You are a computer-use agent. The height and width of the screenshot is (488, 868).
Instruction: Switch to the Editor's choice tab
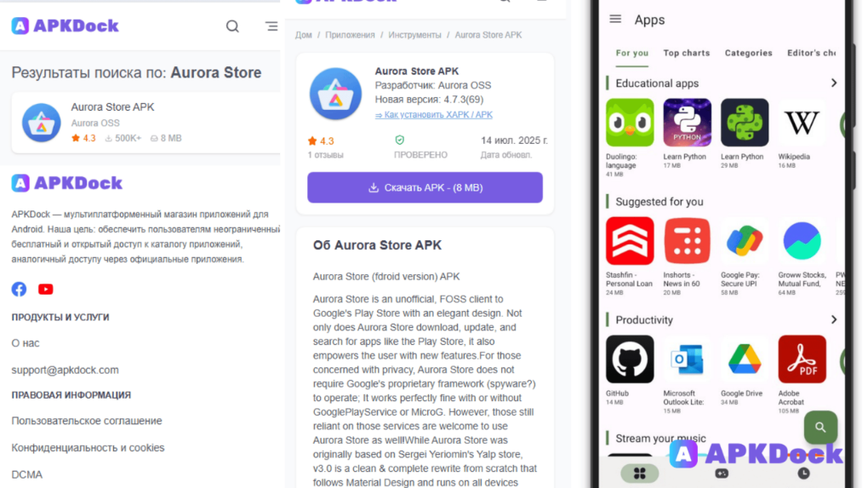[812, 53]
